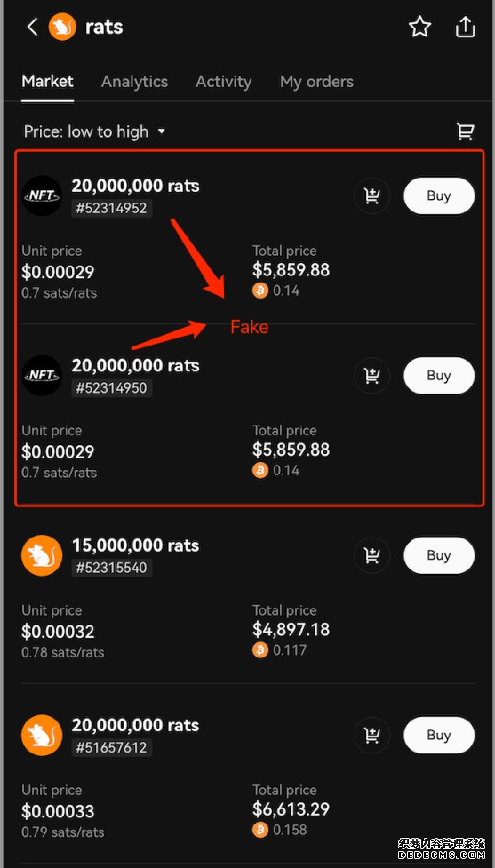Buy listing #51657612
Image resolution: width=495 pixels, height=868 pixels.
point(439,735)
